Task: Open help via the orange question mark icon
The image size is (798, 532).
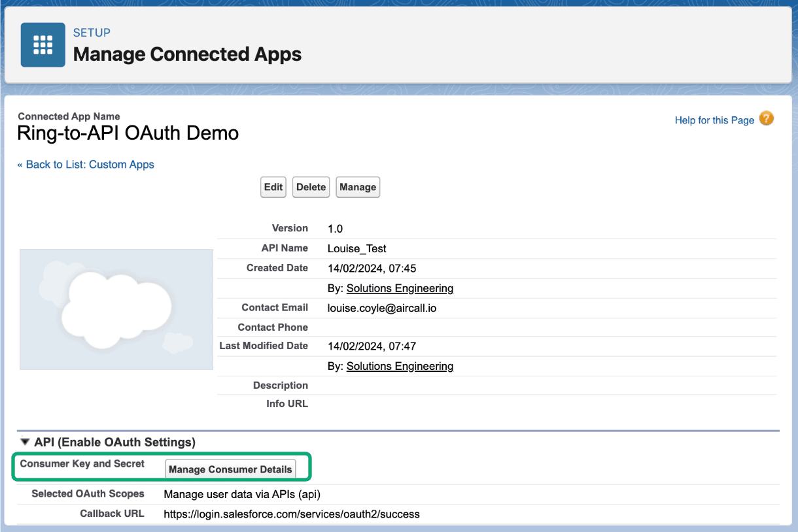Action: tap(766, 120)
